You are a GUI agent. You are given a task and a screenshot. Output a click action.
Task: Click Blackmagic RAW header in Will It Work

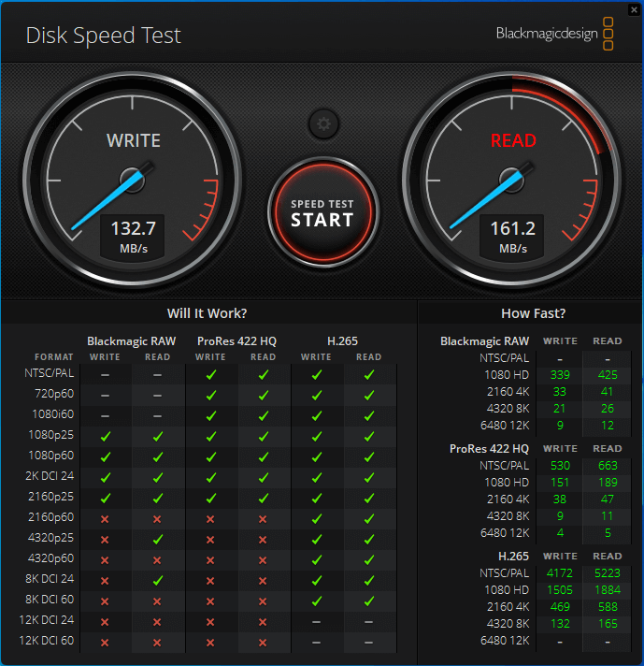(x=131, y=341)
